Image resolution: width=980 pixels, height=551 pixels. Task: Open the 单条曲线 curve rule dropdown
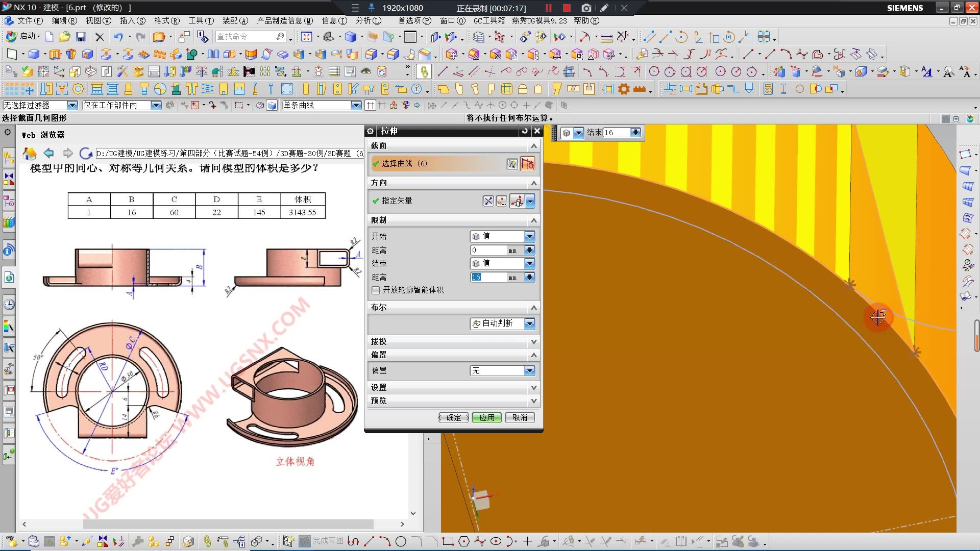[x=356, y=105]
